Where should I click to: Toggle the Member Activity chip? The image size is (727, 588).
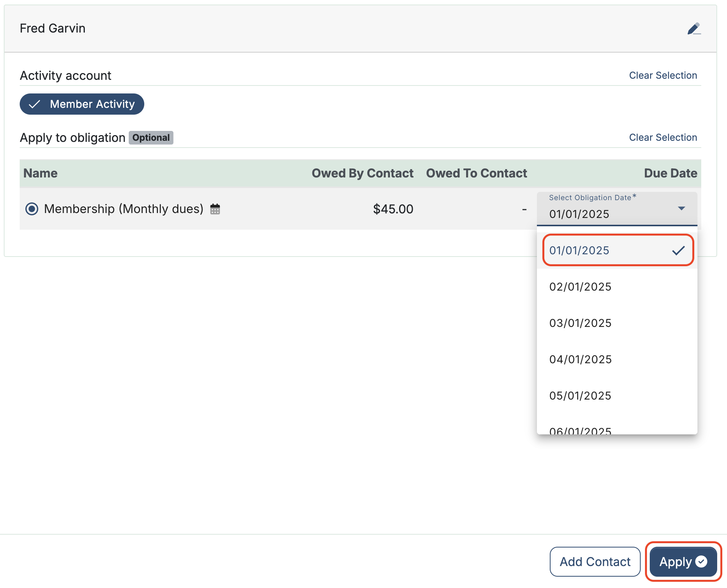tap(82, 104)
